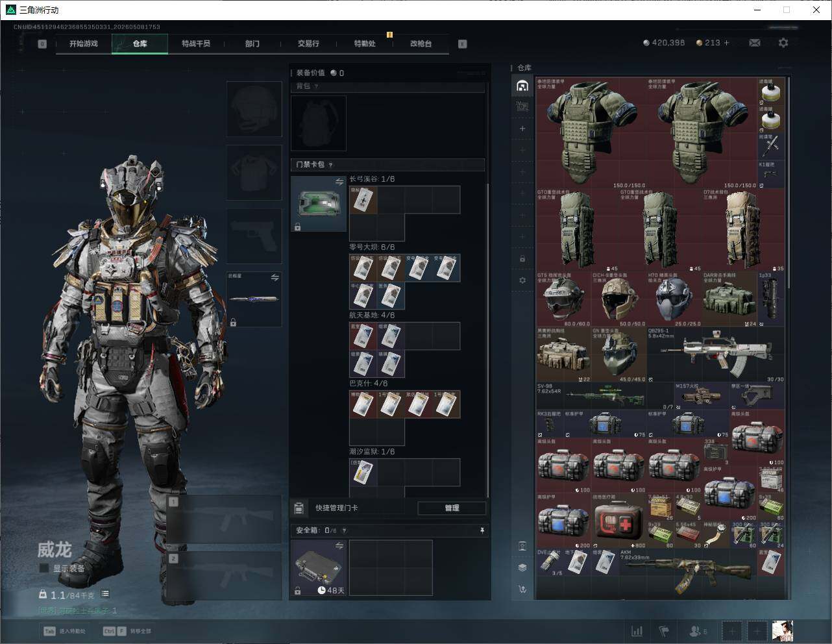
Task: Select the M157火控 optic
Action: pyautogui.click(x=702, y=396)
